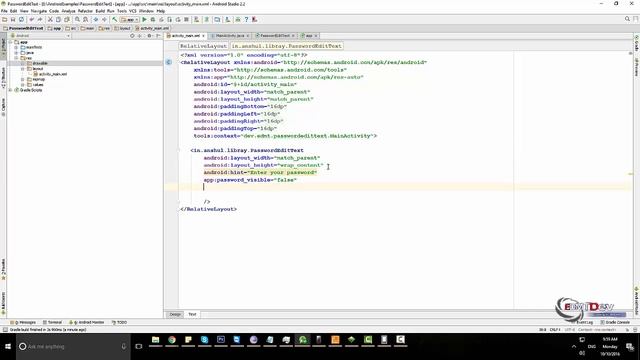Switch to the PasswordEditText editor tab
Image resolution: width=640 pixels, height=360 pixels.
click(274, 36)
